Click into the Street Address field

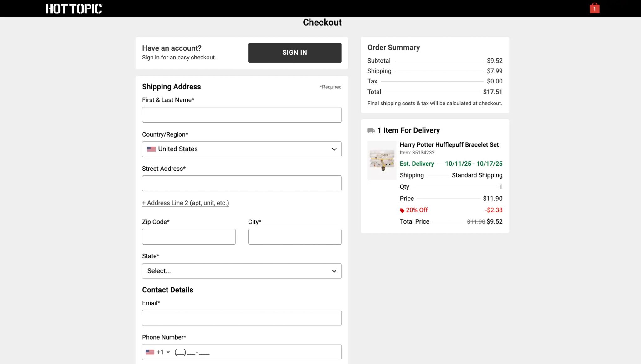242,183
